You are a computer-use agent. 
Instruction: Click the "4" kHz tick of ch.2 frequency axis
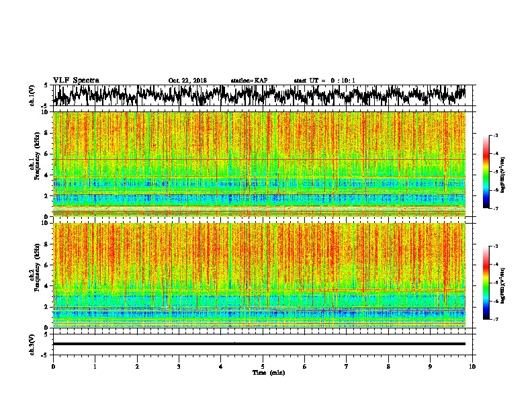tap(47, 286)
